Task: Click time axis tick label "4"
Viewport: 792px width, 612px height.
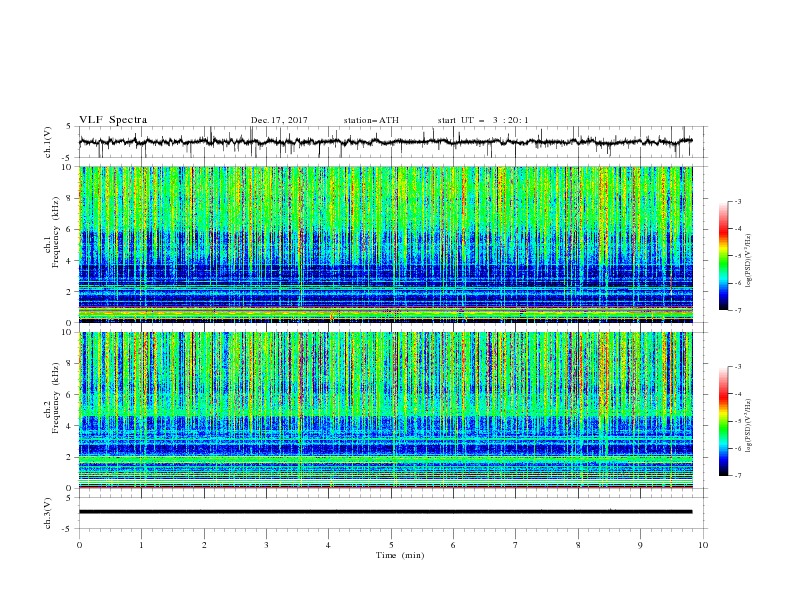Action: tap(329, 545)
